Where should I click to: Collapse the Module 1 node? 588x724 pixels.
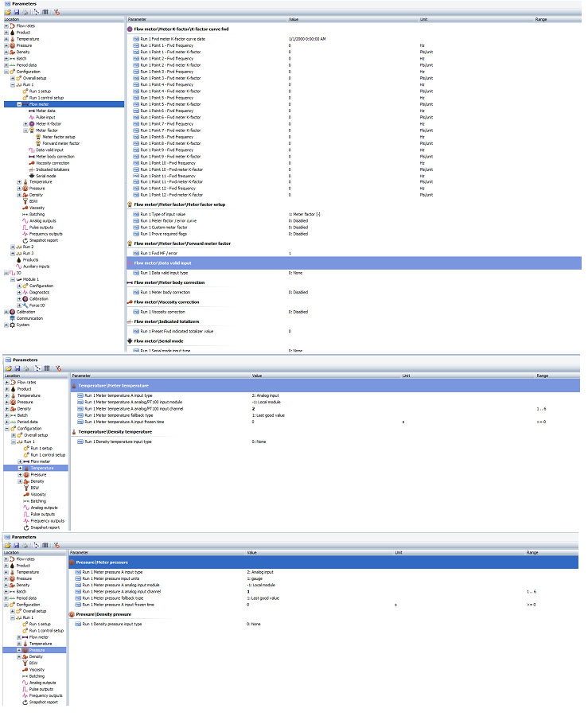[13, 279]
